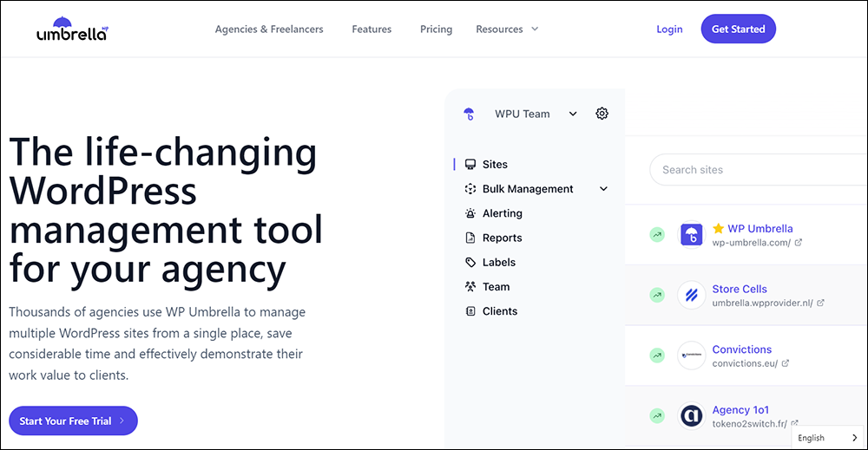
Task: Click the Reports document icon
Action: [470, 238]
